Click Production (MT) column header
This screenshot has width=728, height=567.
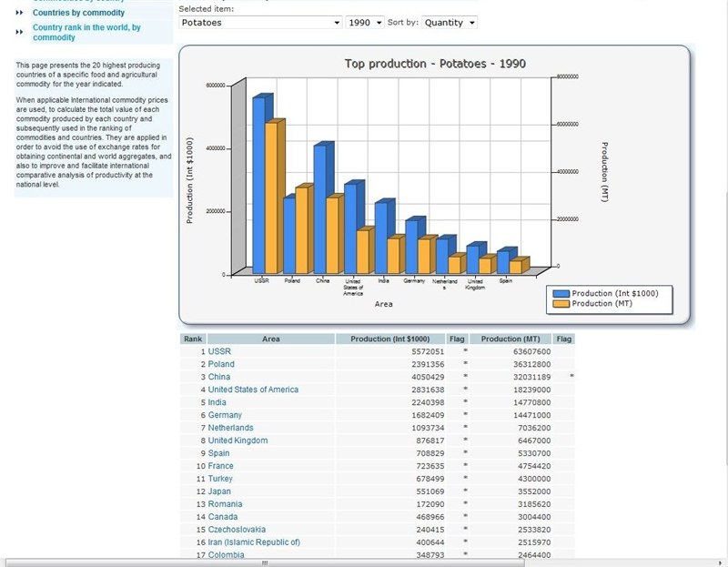(511, 339)
